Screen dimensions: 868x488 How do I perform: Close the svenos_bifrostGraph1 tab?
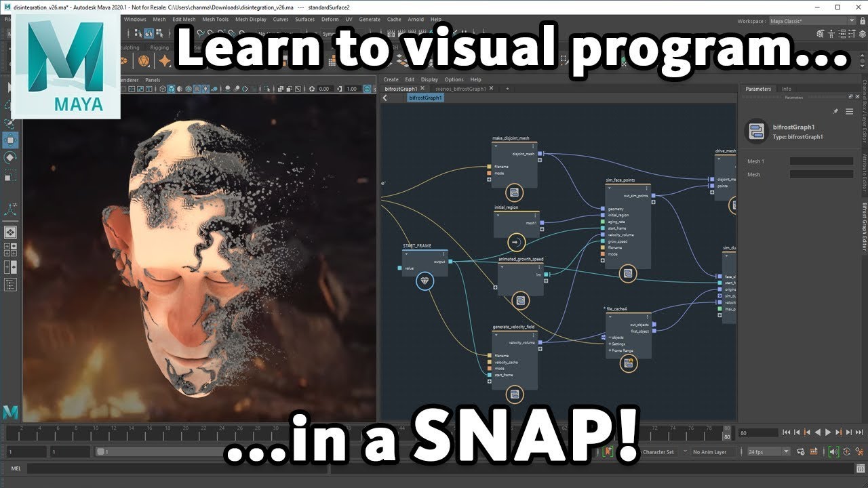tap(490, 89)
